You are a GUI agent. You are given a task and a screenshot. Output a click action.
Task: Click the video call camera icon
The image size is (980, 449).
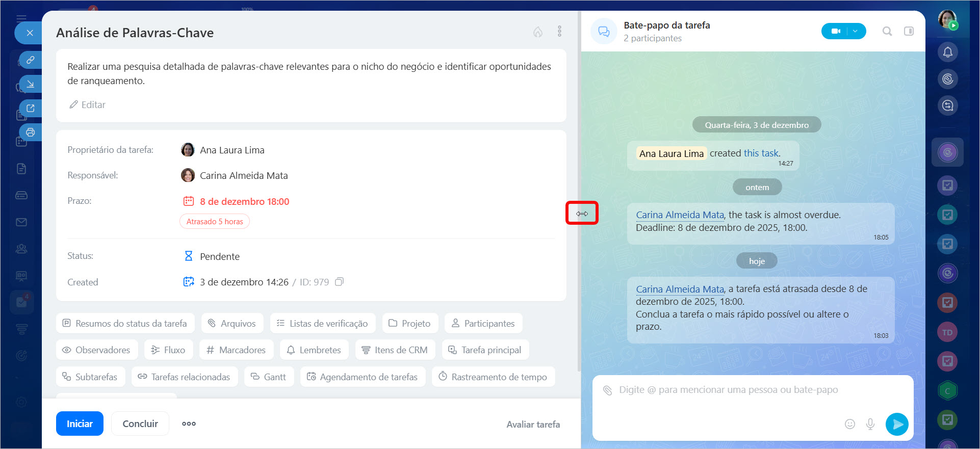click(x=835, y=31)
